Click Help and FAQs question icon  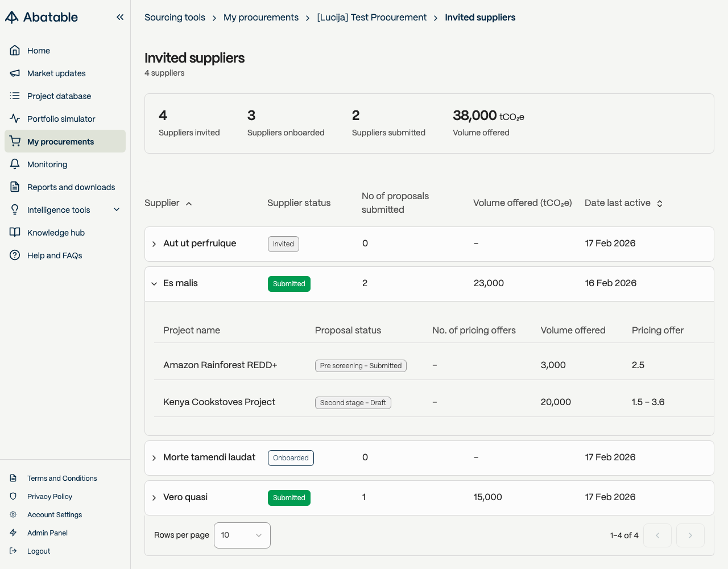pyautogui.click(x=15, y=255)
